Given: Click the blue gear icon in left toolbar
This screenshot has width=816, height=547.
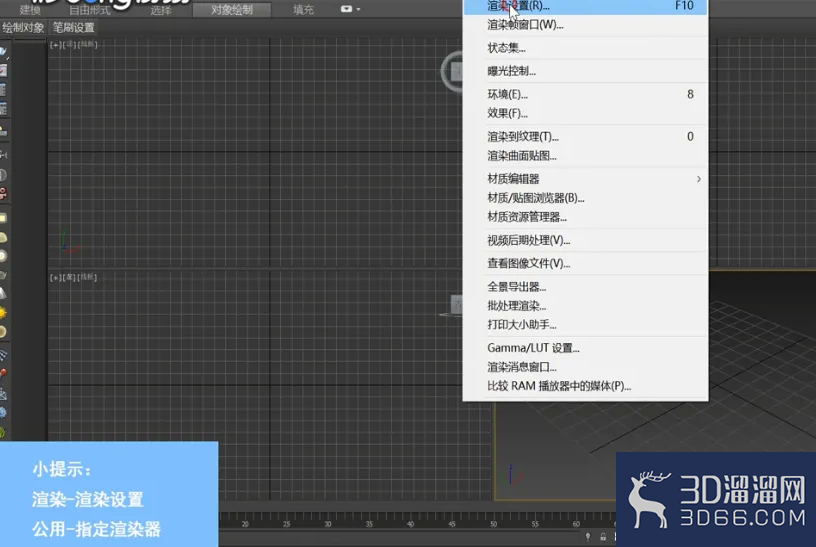Looking at the screenshot, I should click(x=3, y=413).
